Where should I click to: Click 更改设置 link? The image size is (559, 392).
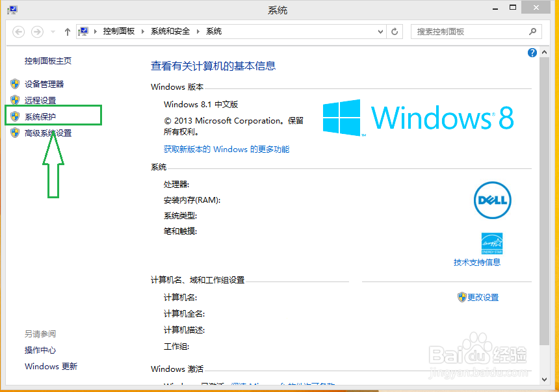[x=483, y=297]
